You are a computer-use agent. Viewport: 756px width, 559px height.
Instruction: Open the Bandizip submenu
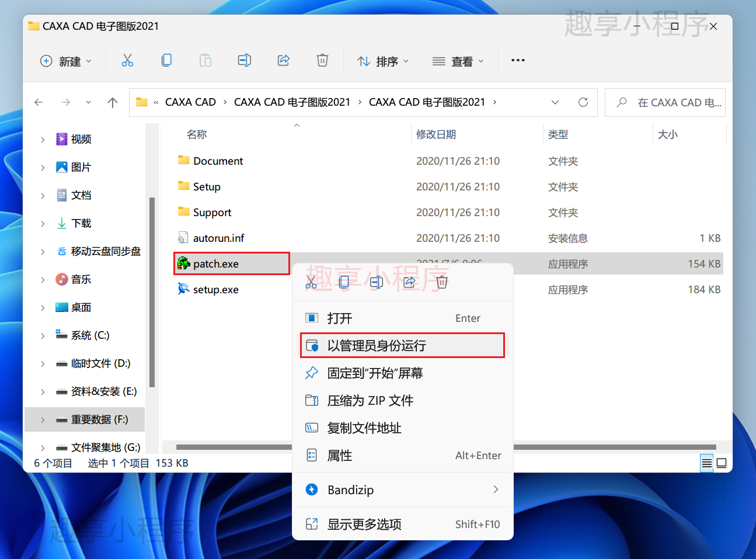403,489
